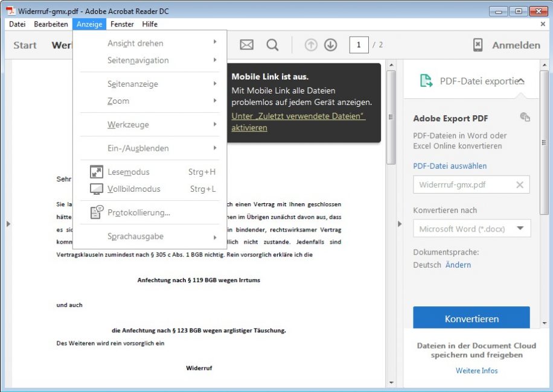
Task: Expand Ein-/Ausblenden submenu
Action: [150, 148]
